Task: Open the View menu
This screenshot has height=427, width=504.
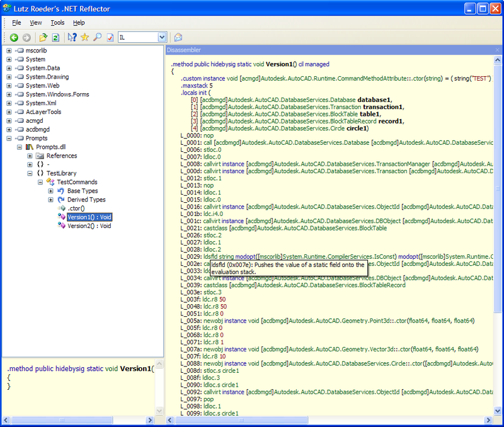Action: 36,23
